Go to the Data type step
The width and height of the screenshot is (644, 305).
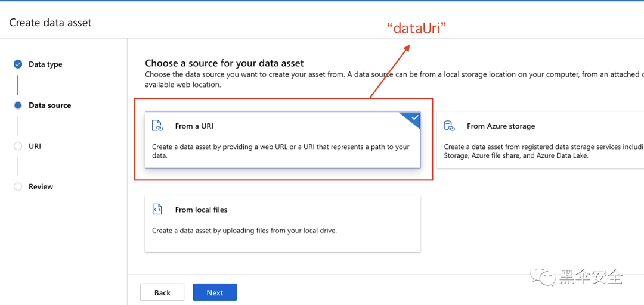(45, 64)
